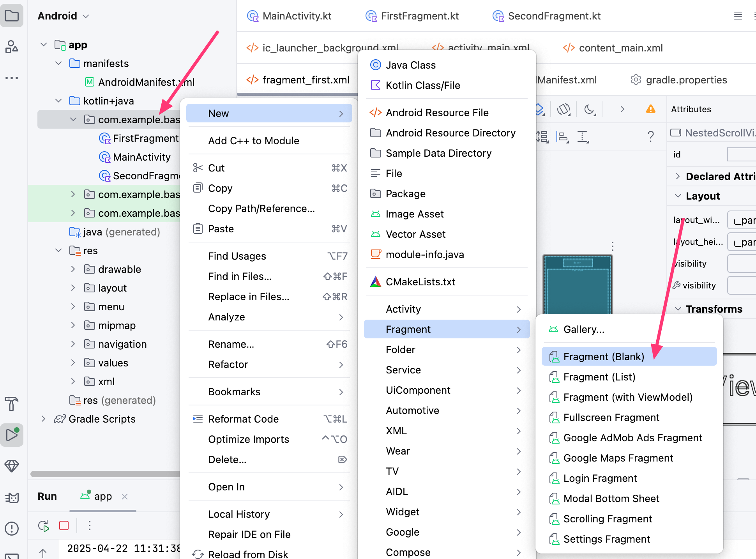Click the red Stop button in Run panel
Viewport: 756px width, 559px height.
(x=64, y=525)
